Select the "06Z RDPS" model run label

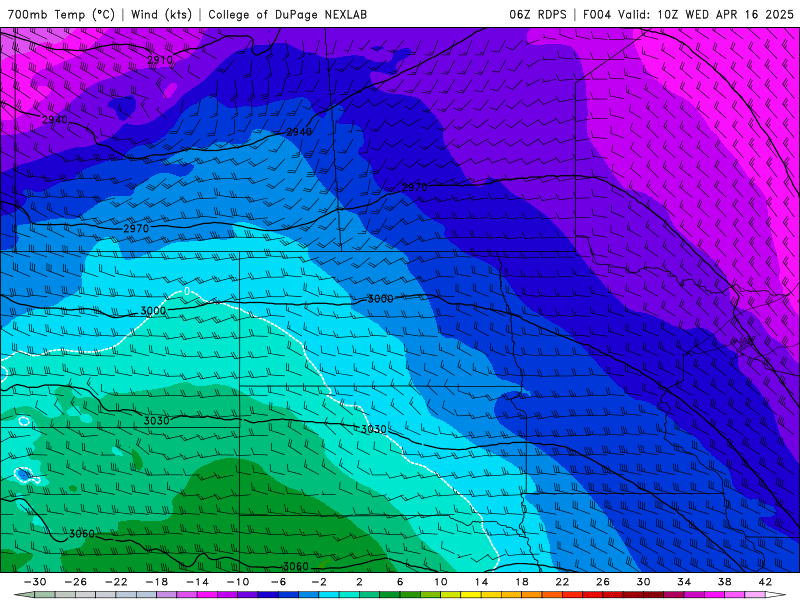pos(538,14)
